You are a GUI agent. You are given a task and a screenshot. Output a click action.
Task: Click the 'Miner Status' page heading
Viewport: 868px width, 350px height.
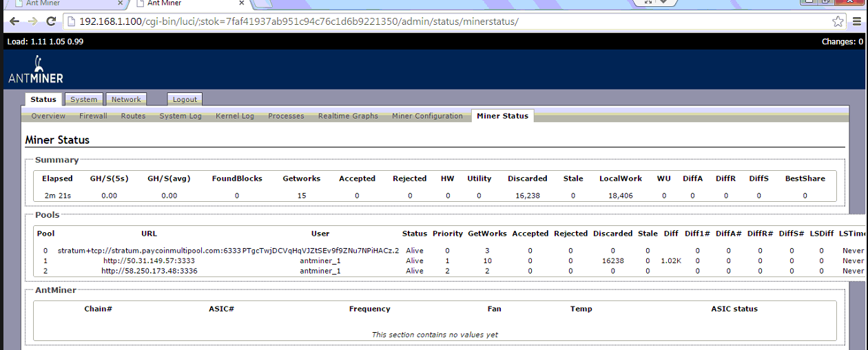(57, 140)
